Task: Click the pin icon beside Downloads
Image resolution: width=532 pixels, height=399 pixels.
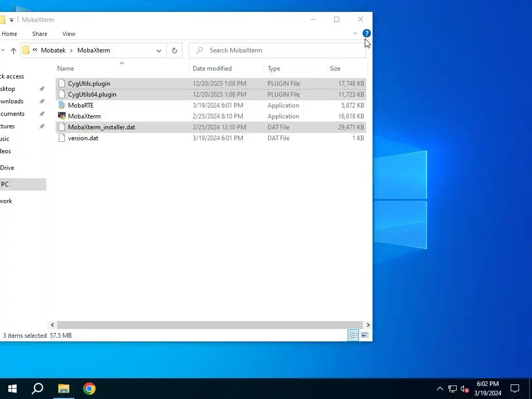Action: (x=42, y=101)
